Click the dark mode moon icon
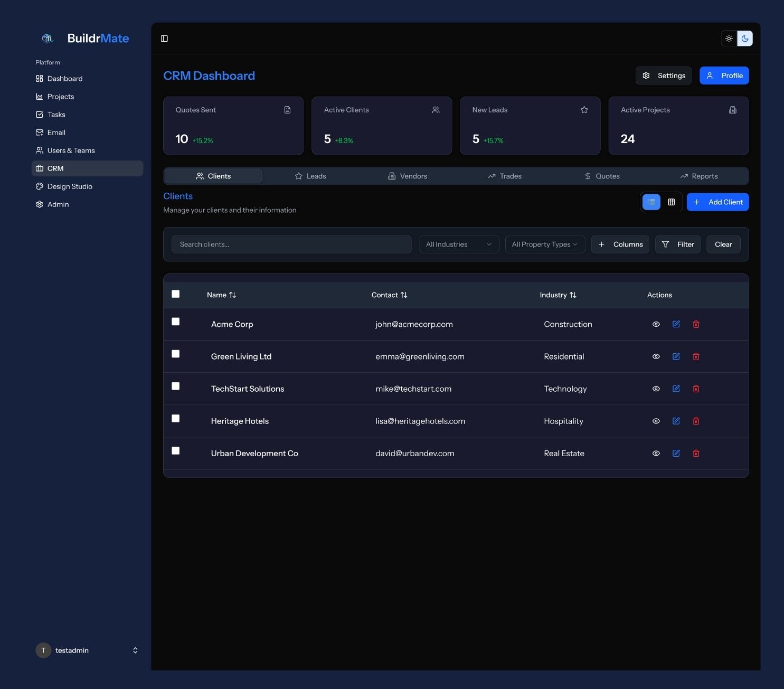Viewport: 784px width, 689px height. click(745, 38)
